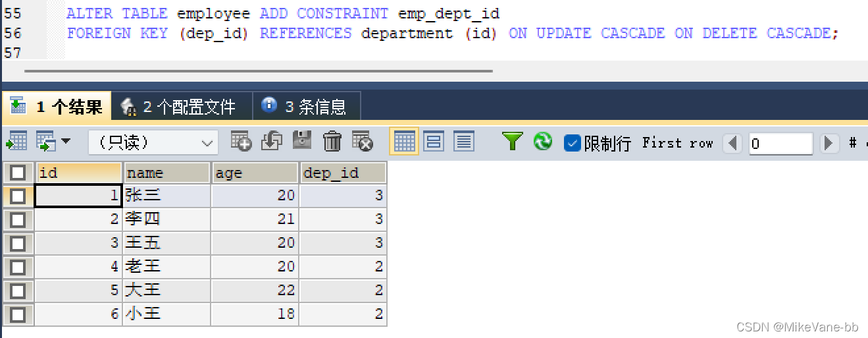868x338 pixels.
Task: Switch to grid view mode
Action: click(404, 142)
